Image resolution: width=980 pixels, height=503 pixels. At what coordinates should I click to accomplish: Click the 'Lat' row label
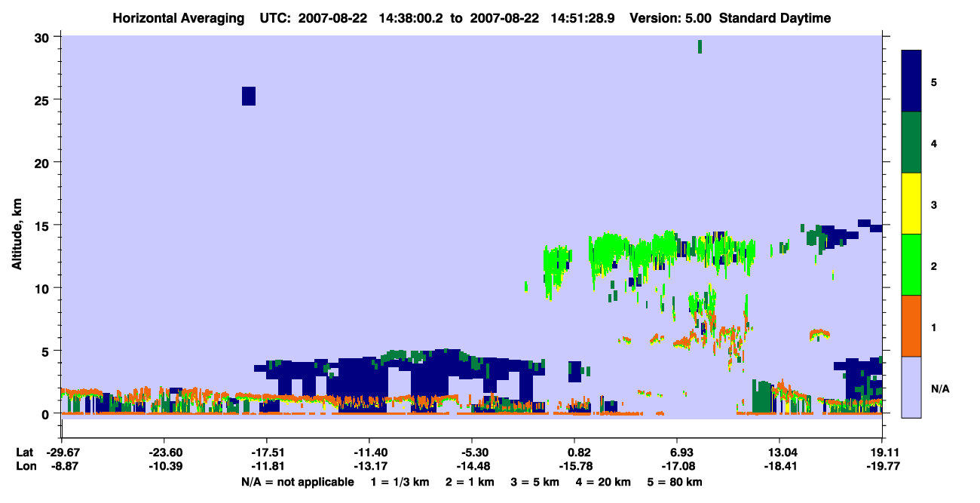(24, 452)
